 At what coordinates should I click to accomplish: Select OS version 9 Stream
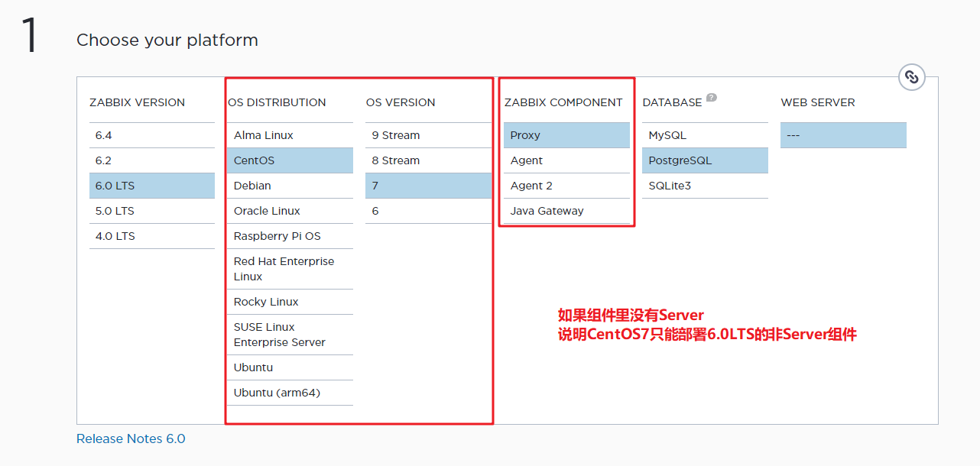tap(429, 135)
